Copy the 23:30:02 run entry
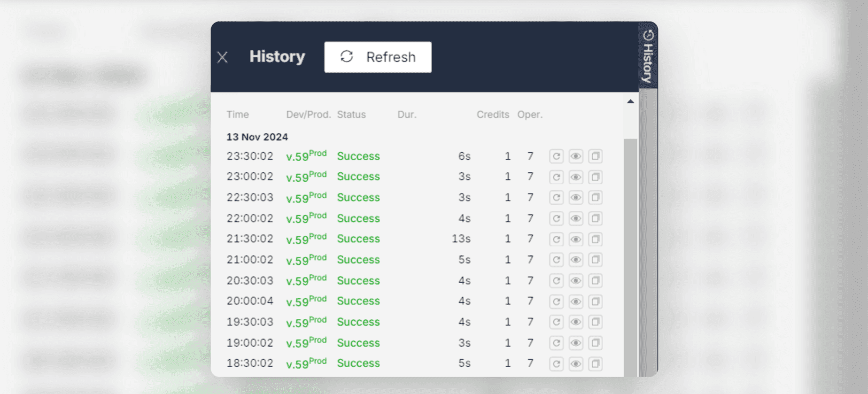 coord(595,156)
